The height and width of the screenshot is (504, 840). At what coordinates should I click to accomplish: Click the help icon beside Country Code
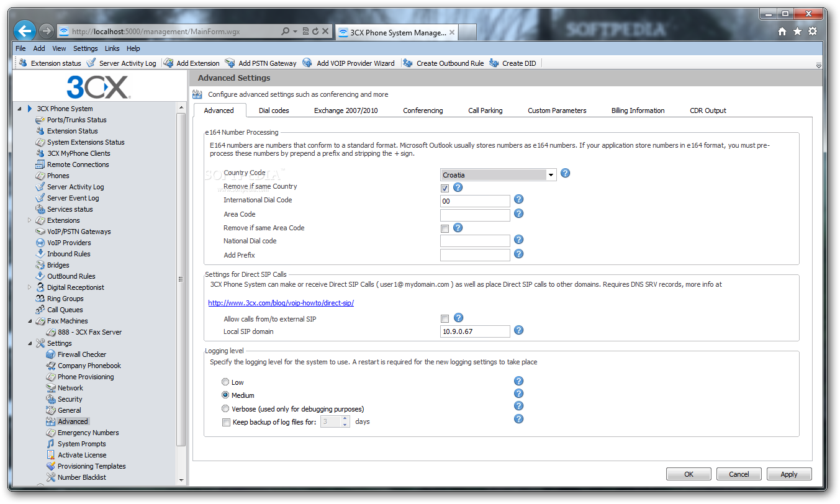click(566, 173)
